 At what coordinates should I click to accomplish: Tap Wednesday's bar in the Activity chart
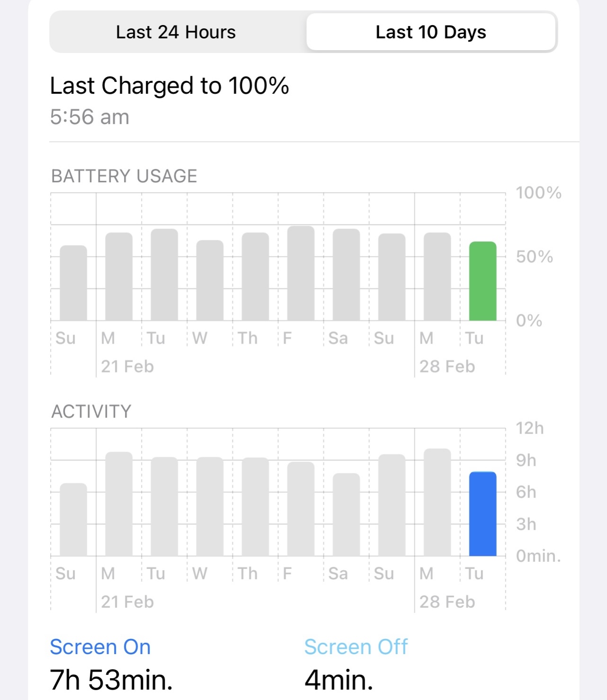click(x=210, y=506)
